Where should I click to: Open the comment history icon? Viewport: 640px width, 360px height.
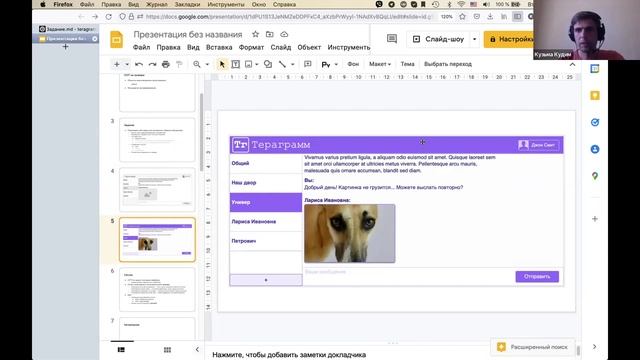coord(392,39)
